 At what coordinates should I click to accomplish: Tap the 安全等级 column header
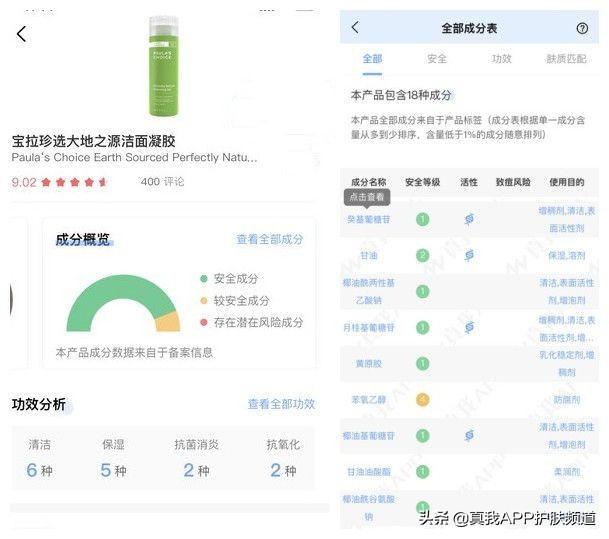pyautogui.click(x=423, y=182)
